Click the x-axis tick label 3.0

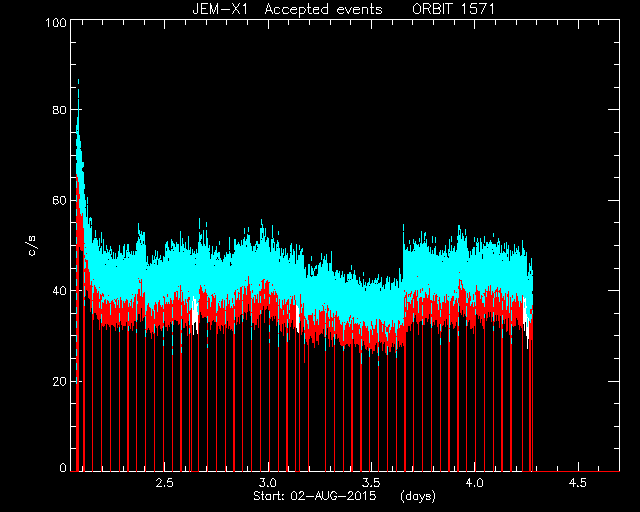[x=268, y=483]
